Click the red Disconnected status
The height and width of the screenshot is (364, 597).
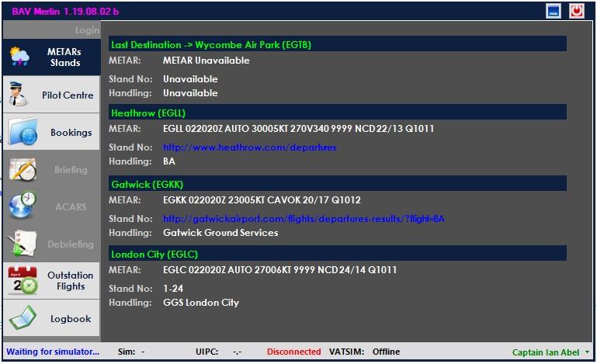point(293,352)
